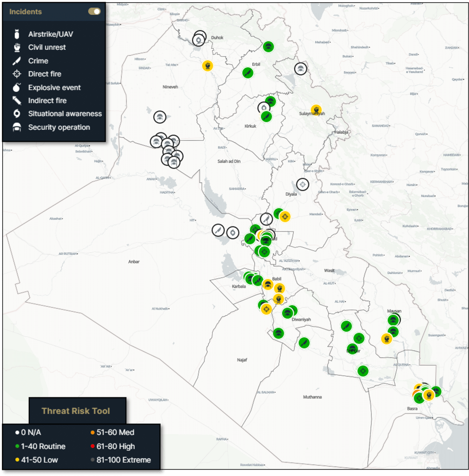
Task: Select yellow civil unrest marker below Maysan
Action: pos(386,338)
